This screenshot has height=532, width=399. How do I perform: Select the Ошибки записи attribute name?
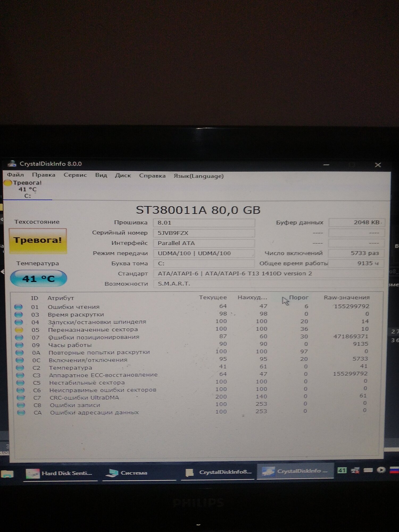75,405
